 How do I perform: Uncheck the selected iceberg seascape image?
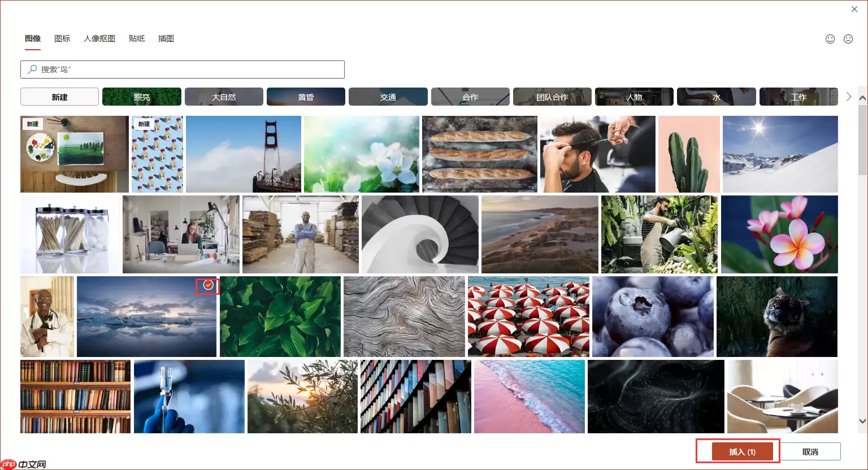tap(209, 285)
